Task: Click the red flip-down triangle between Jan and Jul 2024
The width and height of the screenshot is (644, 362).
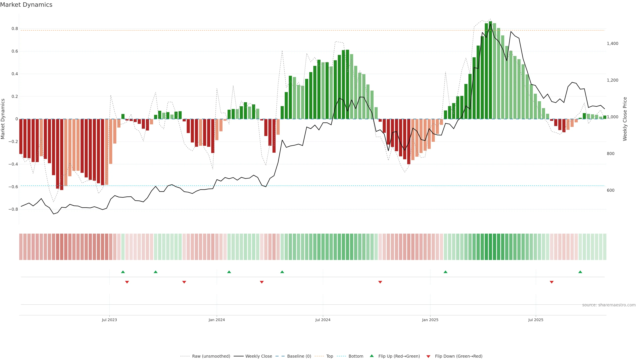Action: [262, 282]
